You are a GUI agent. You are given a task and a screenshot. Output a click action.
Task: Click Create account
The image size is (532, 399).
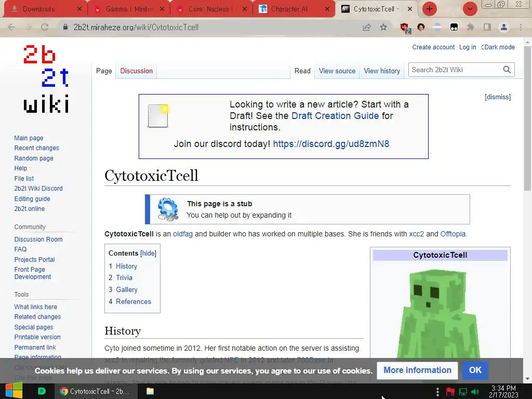[x=433, y=47]
